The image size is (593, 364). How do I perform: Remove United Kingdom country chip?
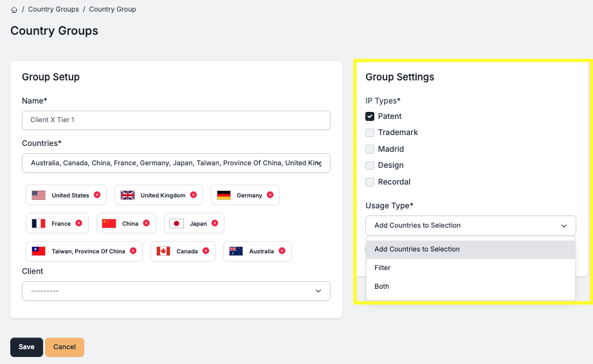pyautogui.click(x=193, y=195)
